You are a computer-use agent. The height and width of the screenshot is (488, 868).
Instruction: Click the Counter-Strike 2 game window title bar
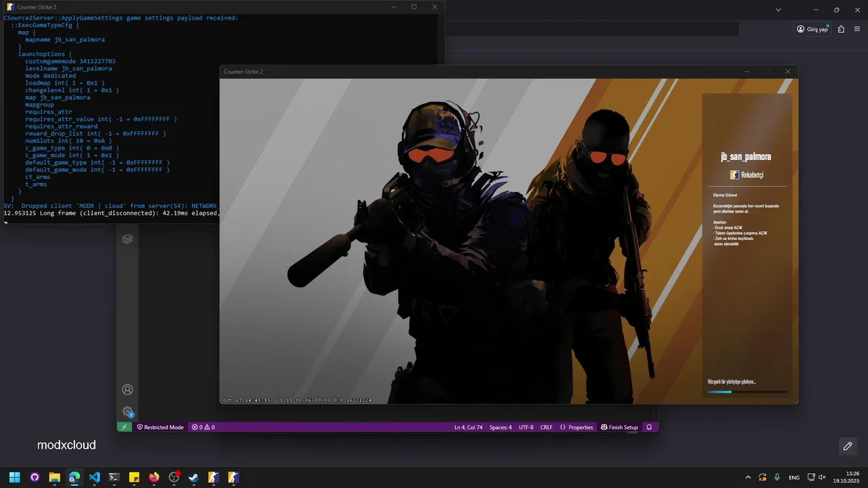(509, 71)
